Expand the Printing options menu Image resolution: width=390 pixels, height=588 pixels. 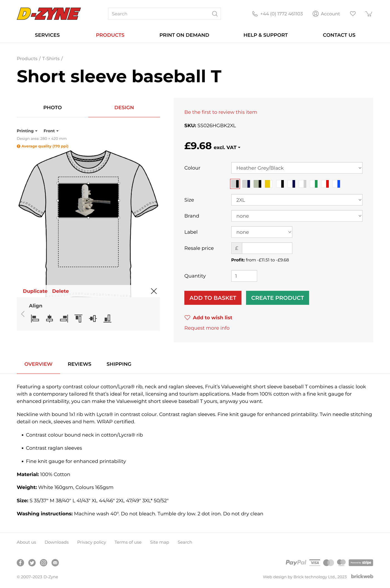27,131
